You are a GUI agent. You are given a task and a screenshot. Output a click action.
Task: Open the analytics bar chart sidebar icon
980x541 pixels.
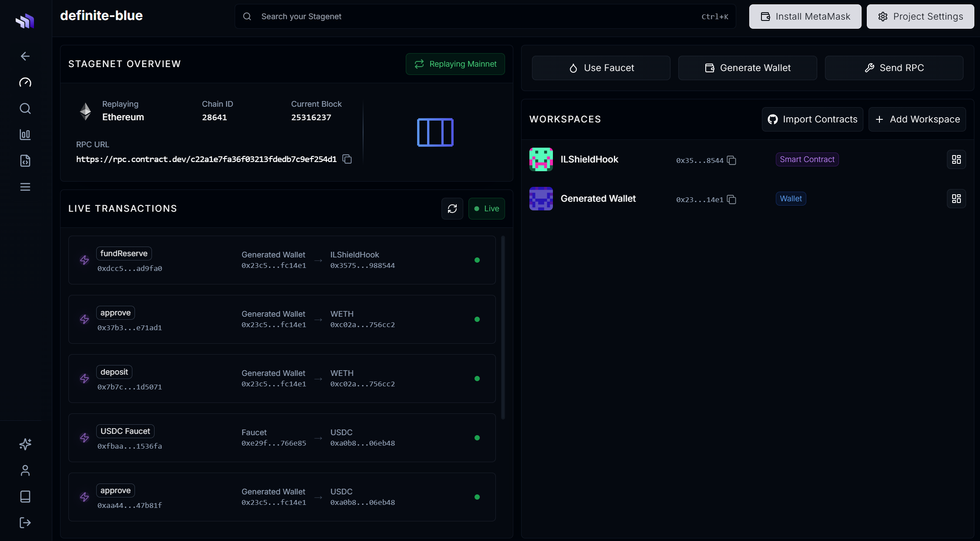coord(25,135)
